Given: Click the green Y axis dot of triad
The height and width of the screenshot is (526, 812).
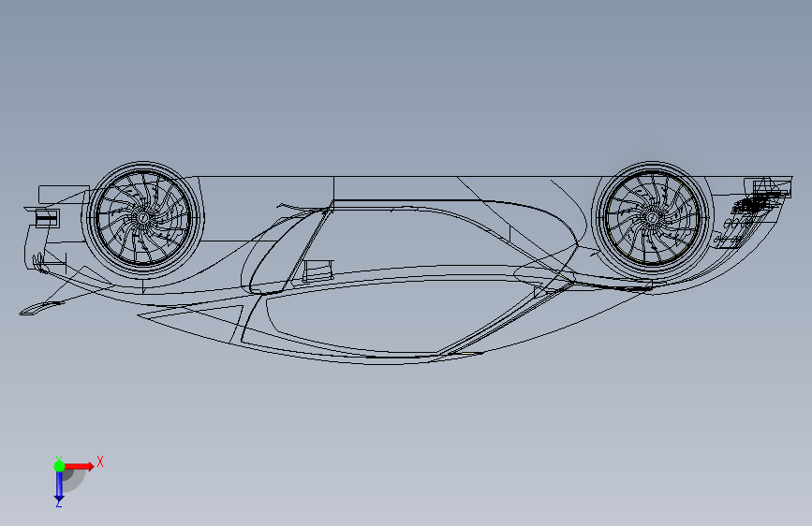Looking at the screenshot, I should pos(59,466).
